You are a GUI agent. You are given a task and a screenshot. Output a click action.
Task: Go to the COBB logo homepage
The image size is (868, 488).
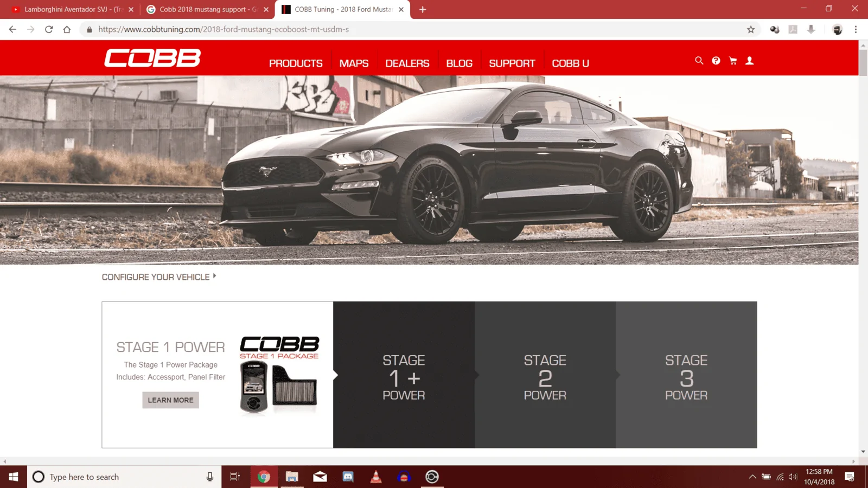(152, 58)
